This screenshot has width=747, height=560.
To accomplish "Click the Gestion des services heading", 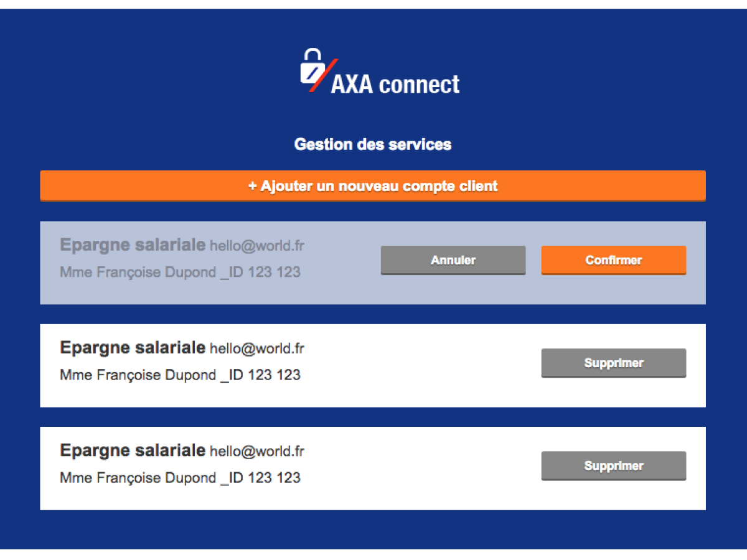I will pos(373,144).
